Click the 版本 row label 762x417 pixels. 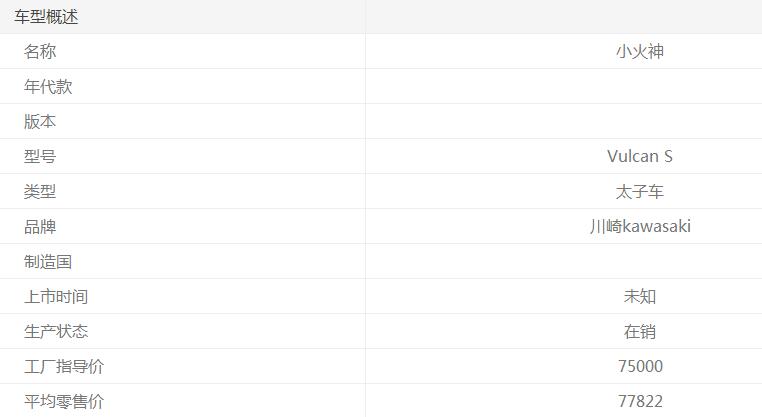(x=40, y=122)
